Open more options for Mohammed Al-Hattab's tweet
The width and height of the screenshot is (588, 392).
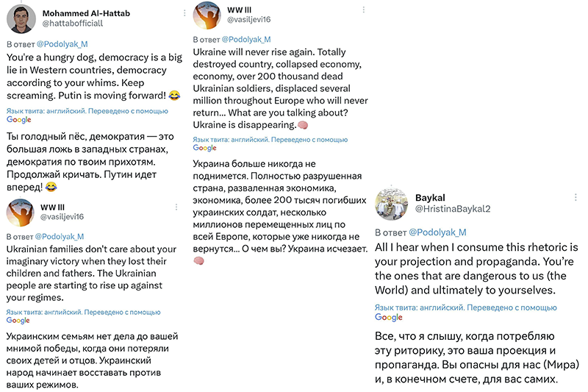coord(184,13)
